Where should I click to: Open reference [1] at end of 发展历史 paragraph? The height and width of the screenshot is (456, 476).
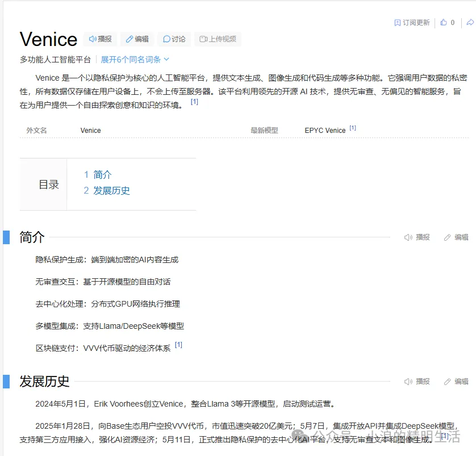[x=444, y=436]
